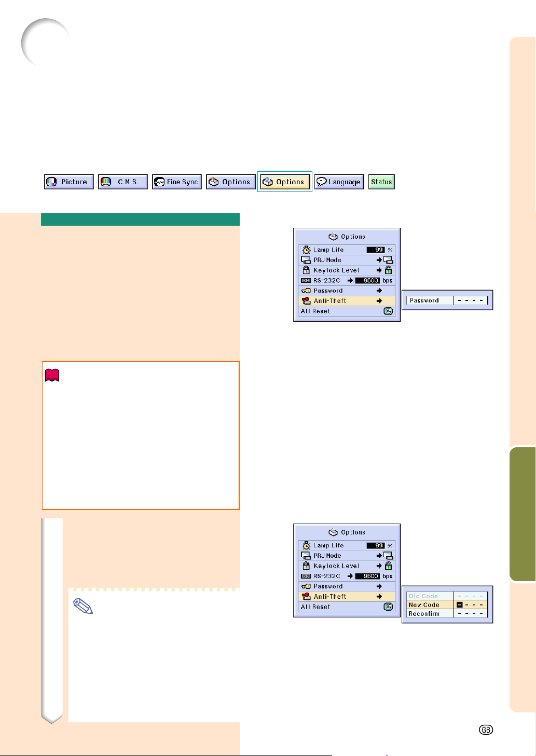
Task: Click RS-232C port icon in menu beside New Code box
Action: coord(306,576)
